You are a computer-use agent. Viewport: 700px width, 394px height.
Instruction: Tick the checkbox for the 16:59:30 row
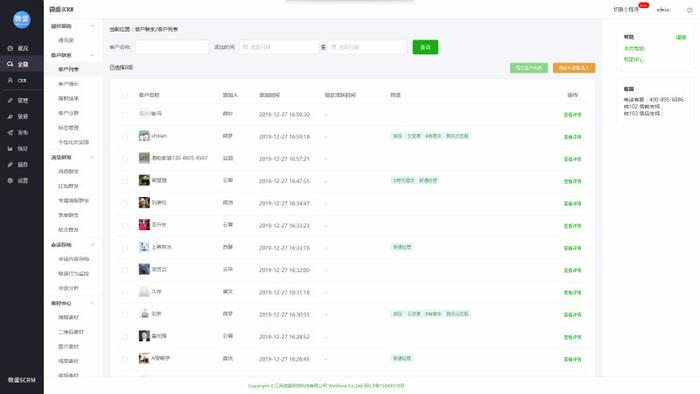[x=125, y=115]
